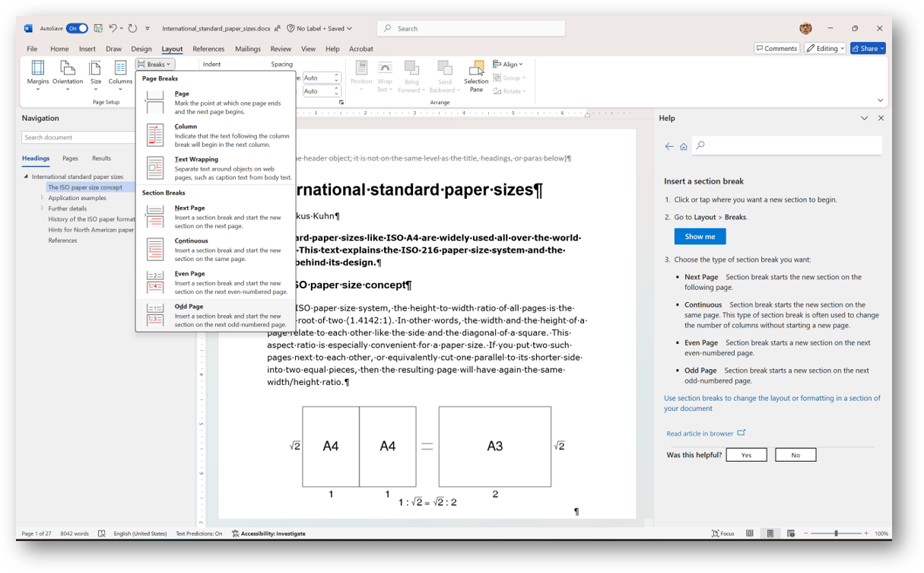Screen dimensions: 924x573
Task: Open Read article in browser link
Action: click(x=700, y=432)
